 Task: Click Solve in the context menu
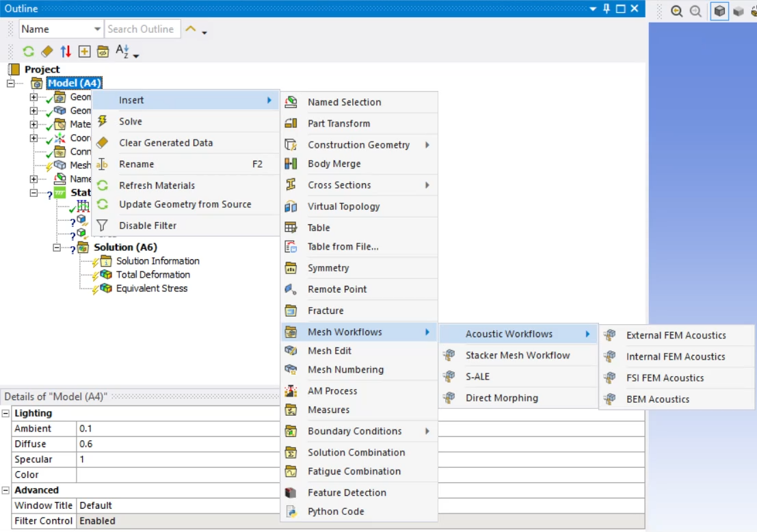click(x=131, y=121)
